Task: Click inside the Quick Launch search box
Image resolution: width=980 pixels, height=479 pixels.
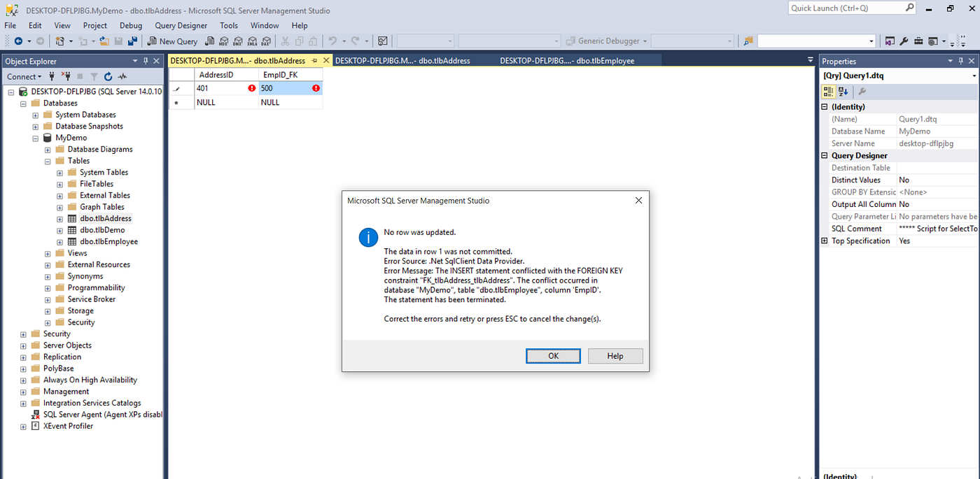Action: (847, 8)
